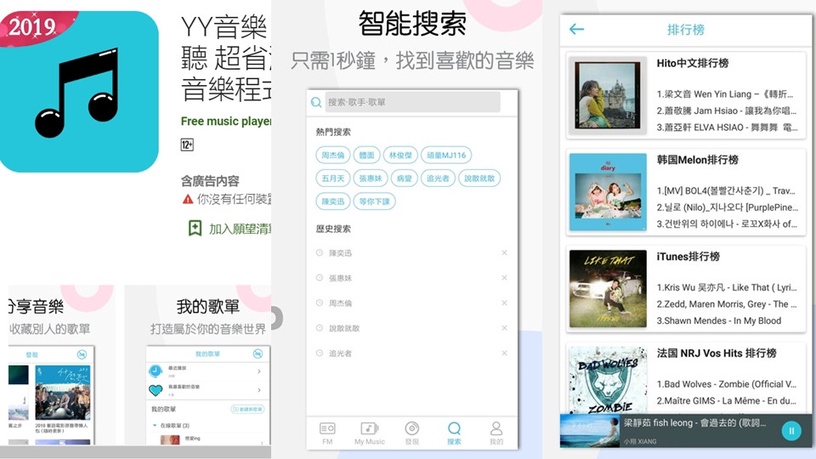The height and width of the screenshot is (459, 816).
Task: Select the 陳奕迅 hot search tag
Action: pos(333,201)
